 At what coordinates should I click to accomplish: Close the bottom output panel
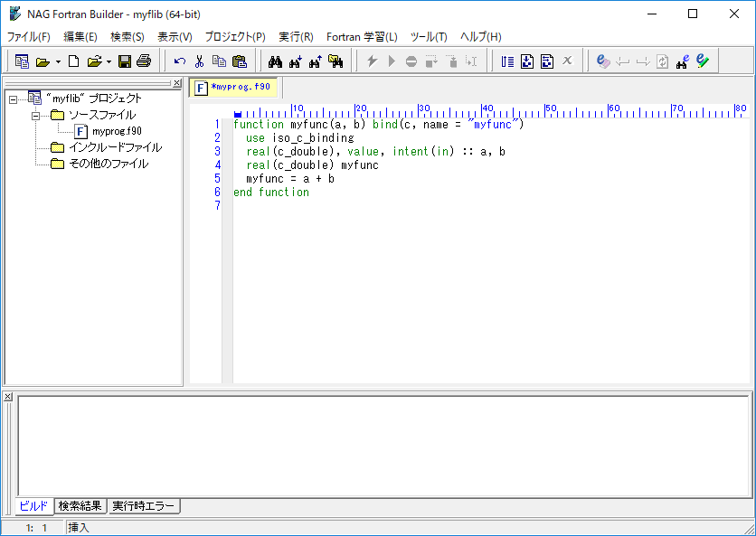click(x=8, y=396)
